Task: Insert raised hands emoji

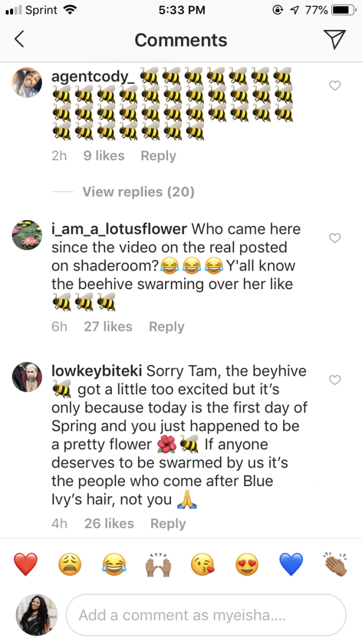Action: click(x=158, y=564)
